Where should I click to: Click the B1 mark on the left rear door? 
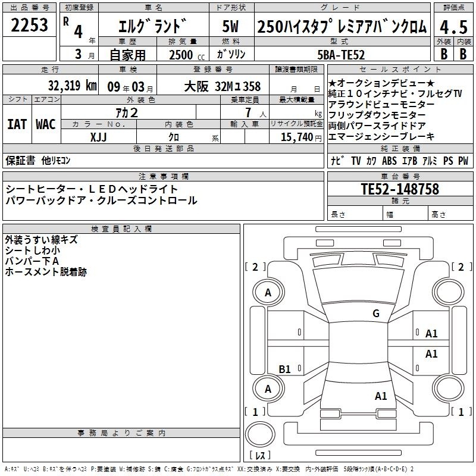(285, 369)
